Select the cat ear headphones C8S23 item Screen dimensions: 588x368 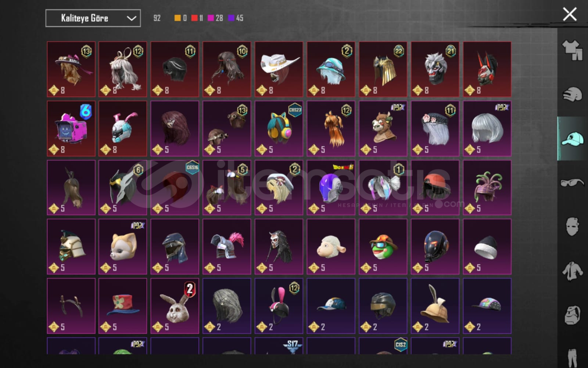(279, 128)
